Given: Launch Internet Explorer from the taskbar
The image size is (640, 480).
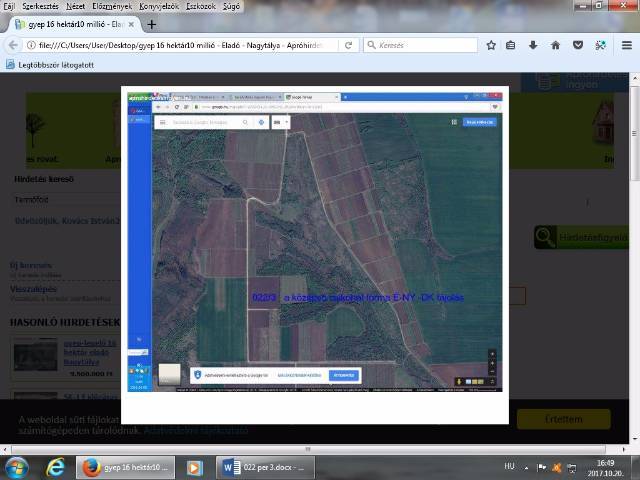Looking at the screenshot, I should 56,467.
